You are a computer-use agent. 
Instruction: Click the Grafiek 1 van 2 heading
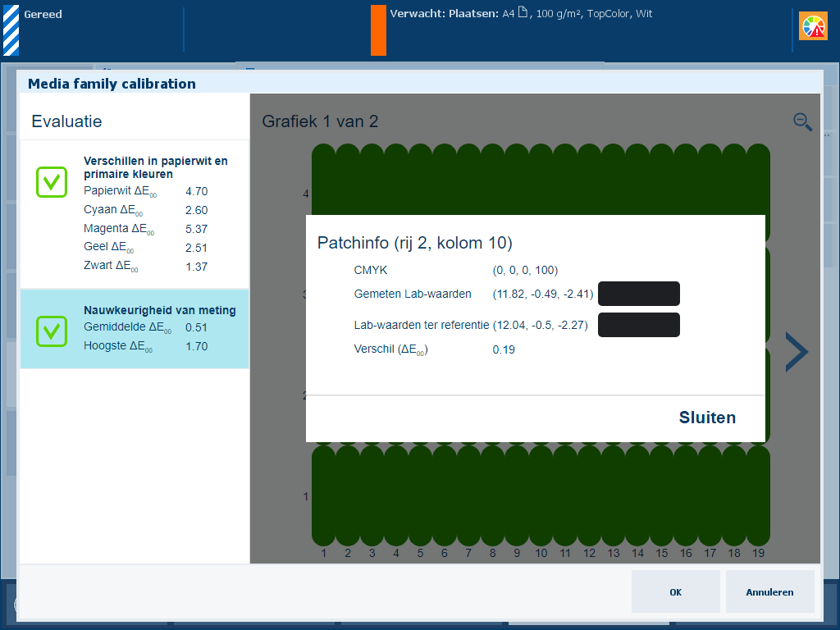tap(320, 121)
